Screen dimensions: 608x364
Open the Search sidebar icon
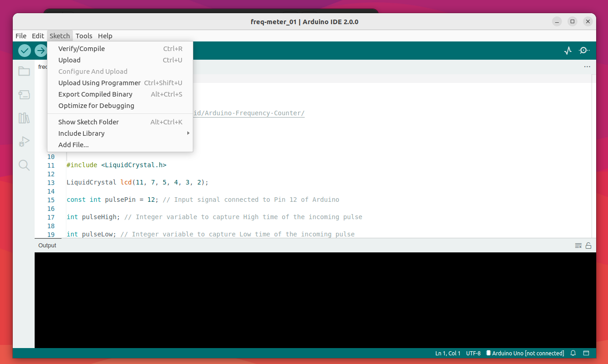(24, 165)
